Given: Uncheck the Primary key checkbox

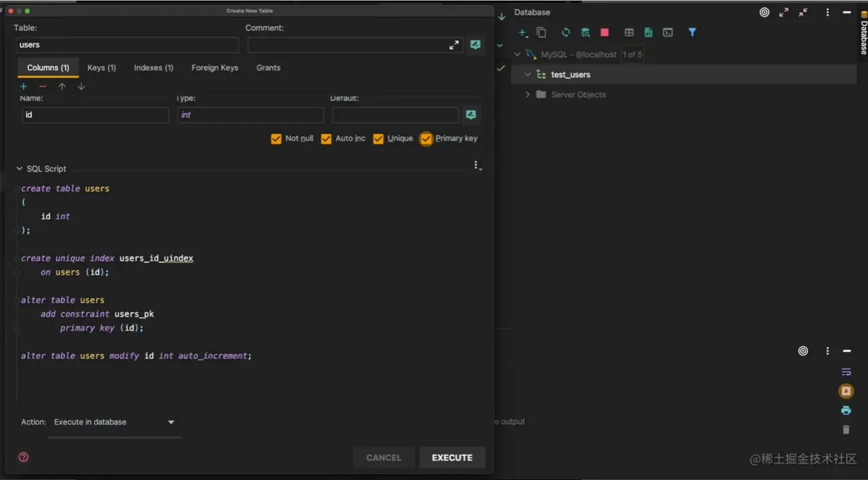Looking at the screenshot, I should point(426,139).
